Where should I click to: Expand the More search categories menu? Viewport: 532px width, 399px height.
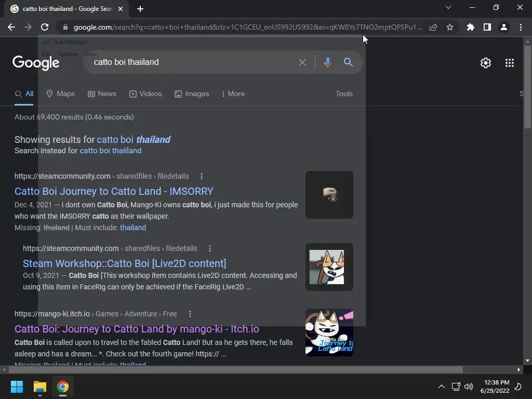233,94
